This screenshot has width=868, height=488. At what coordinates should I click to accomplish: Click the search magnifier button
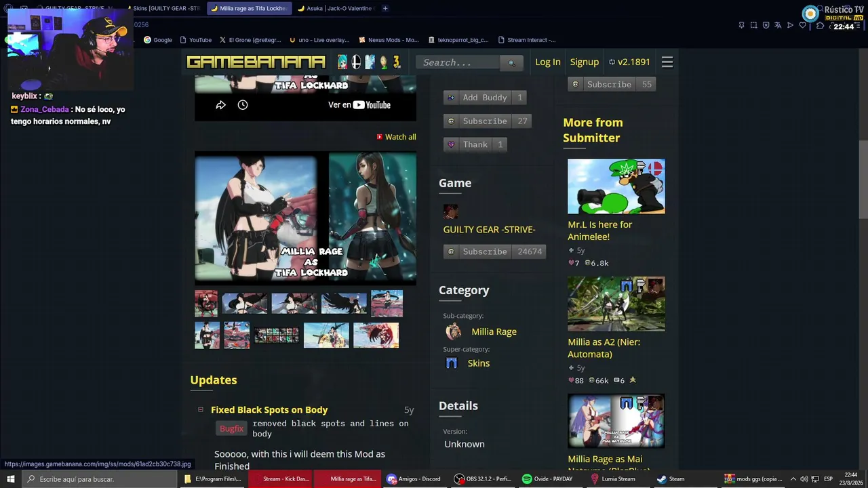pos(512,63)
